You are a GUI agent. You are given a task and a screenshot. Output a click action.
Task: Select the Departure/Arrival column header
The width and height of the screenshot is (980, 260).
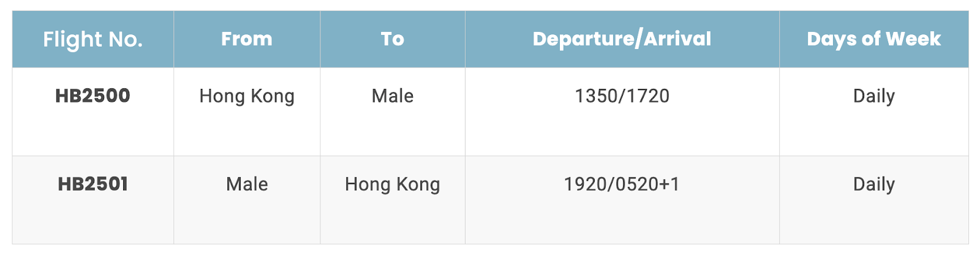coord(622,39)
